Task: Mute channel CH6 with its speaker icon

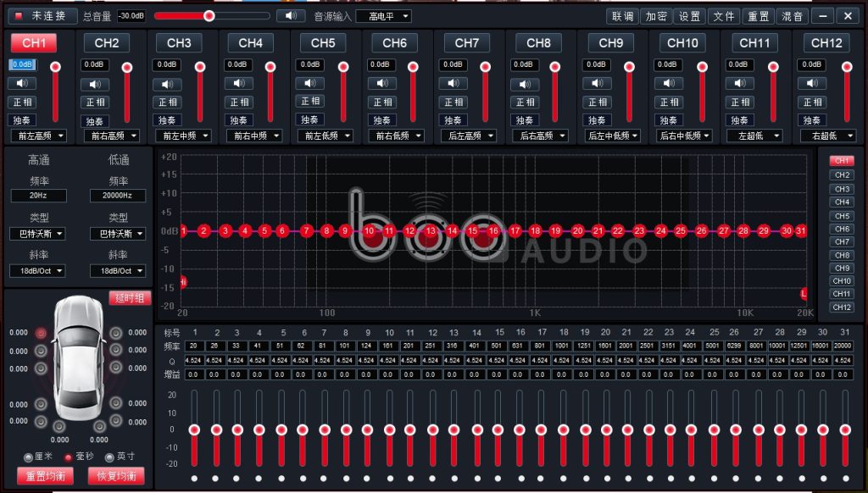Action: tap(382, 84)
